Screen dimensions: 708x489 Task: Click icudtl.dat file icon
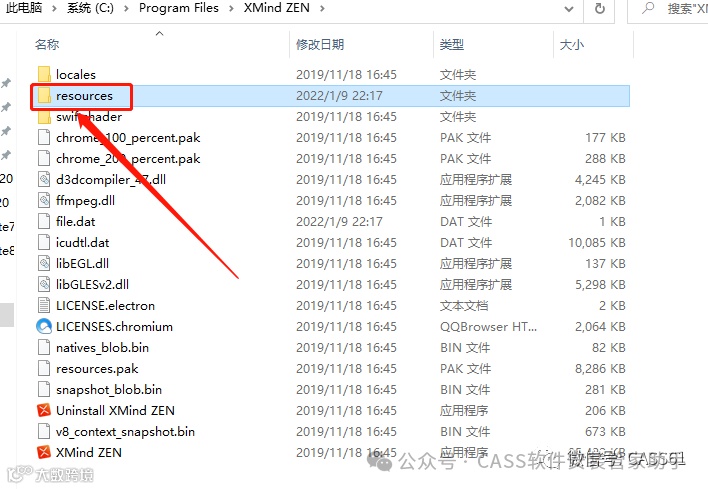[44, 242]
